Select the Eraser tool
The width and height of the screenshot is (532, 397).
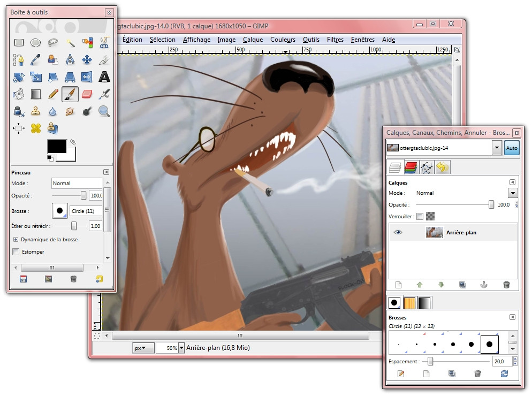[x=87, y=94]
